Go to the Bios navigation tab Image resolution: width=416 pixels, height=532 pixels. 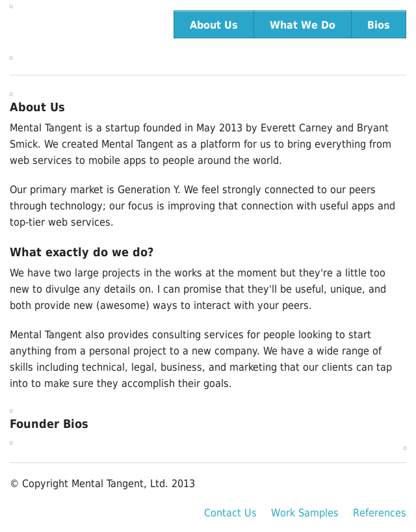(378, 25)
